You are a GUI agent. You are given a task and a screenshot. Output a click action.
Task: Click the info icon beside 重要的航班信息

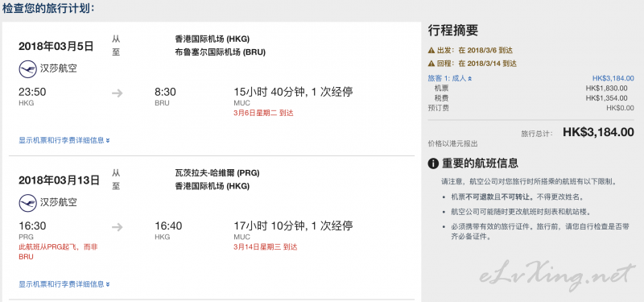433,163
